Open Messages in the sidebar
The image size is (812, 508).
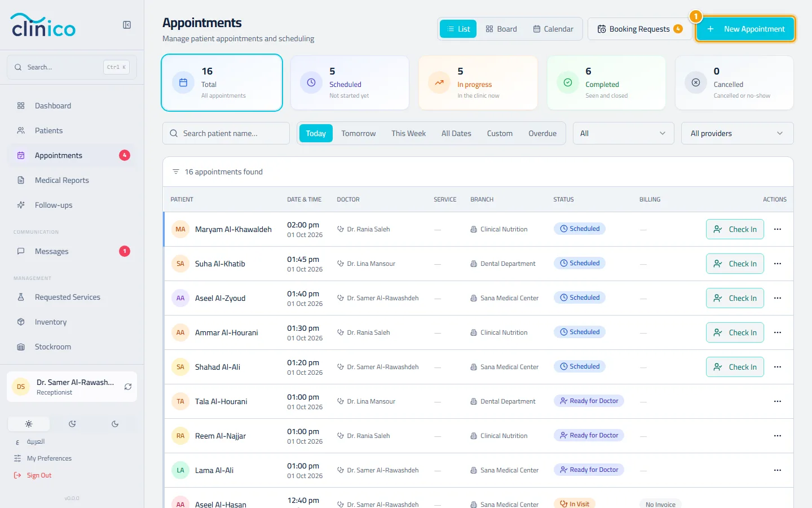(x=72, y=251)
